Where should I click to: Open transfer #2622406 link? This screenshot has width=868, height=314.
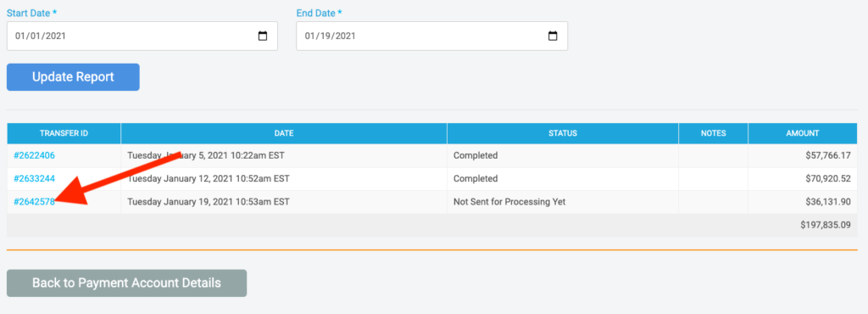tap(34, 155)
